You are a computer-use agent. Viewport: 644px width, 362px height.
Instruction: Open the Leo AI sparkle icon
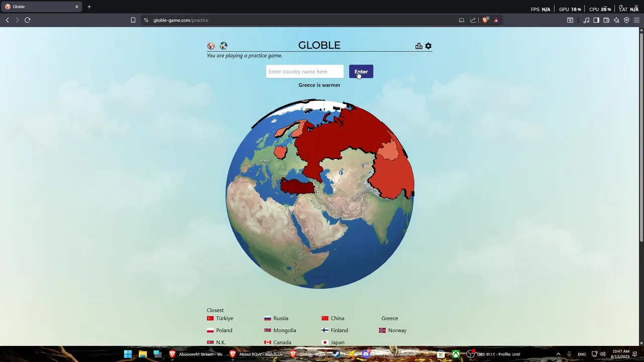coord(616,20)
